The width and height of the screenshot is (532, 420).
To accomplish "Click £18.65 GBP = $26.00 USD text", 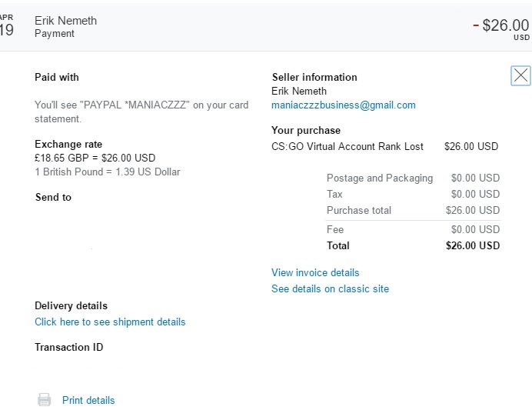I will pos(95,158).
